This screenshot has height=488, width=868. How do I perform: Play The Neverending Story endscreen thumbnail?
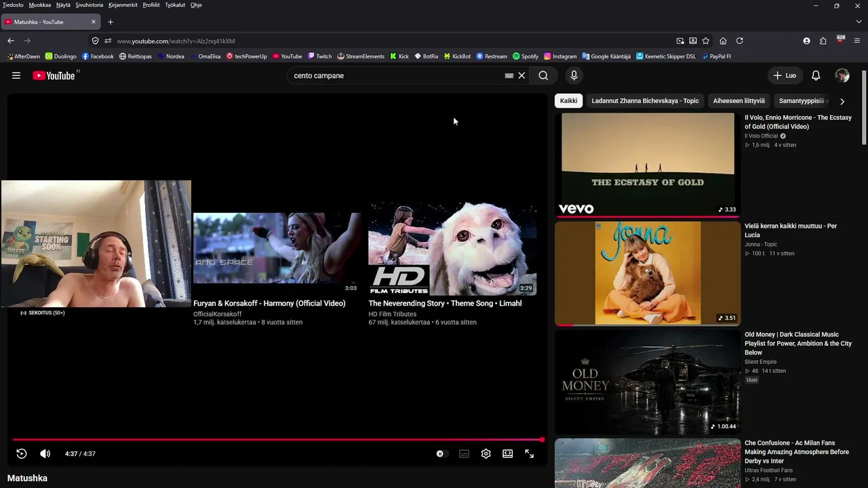[x=452, y=249]
